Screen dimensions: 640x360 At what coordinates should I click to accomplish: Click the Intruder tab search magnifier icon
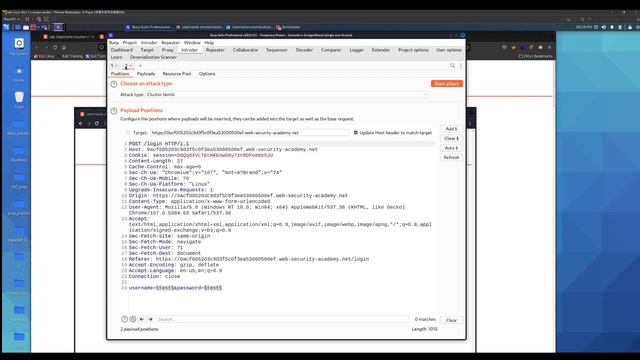click(x=452, y=66)
